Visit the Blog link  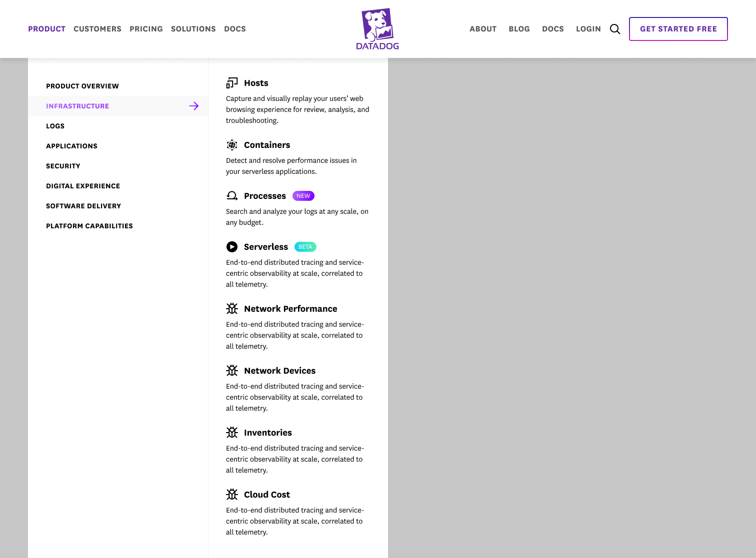coord(519,29)
